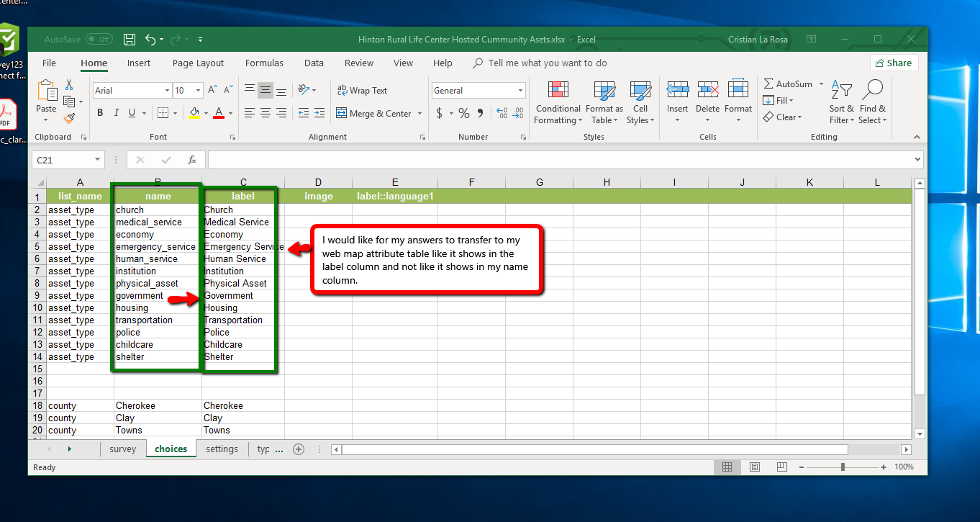Zoom out with the minus button
Image resolution: width=980 pixels, height=522 pixels.
click(x=802, y=467)
